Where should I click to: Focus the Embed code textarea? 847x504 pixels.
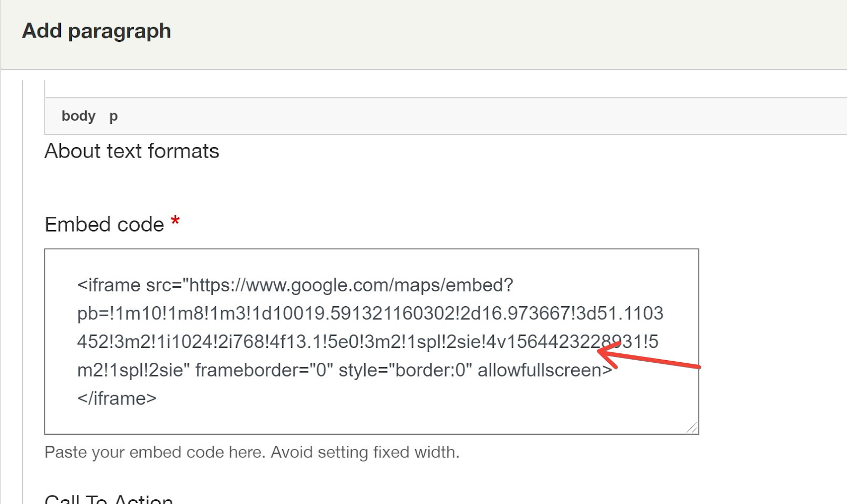click(x=372, y=342)
